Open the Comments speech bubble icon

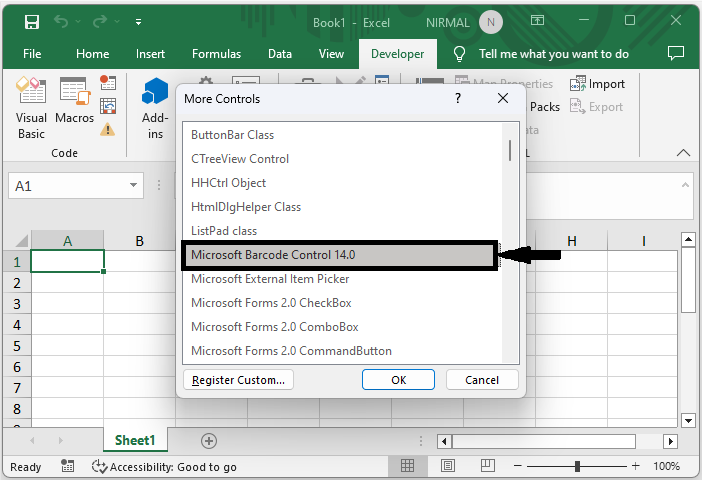pyautogui.click(x=676, y=53)
